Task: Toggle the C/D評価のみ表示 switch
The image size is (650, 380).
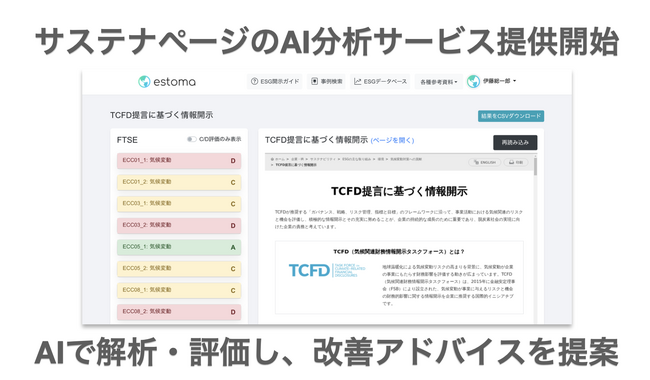Action: (x=191, y=139)
